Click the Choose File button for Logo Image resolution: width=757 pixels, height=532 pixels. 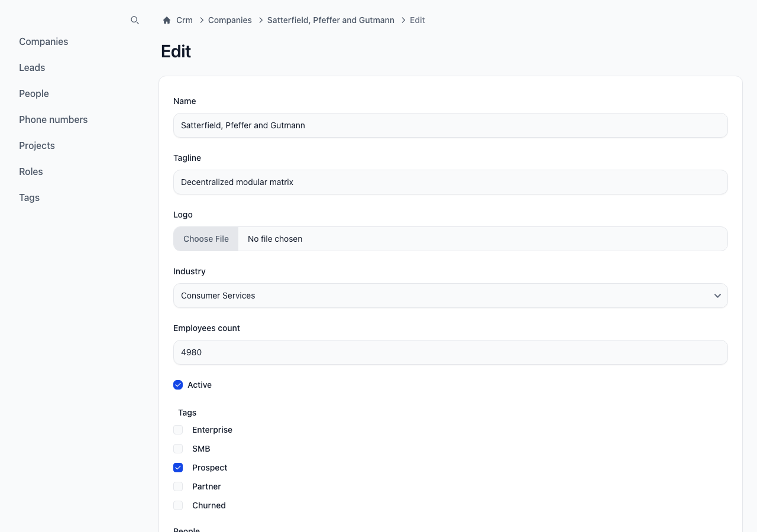pos(206,239)
